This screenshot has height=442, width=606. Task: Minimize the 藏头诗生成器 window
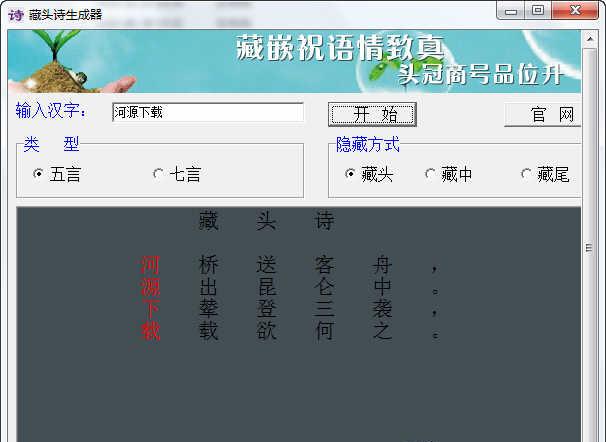coord(511,10)
